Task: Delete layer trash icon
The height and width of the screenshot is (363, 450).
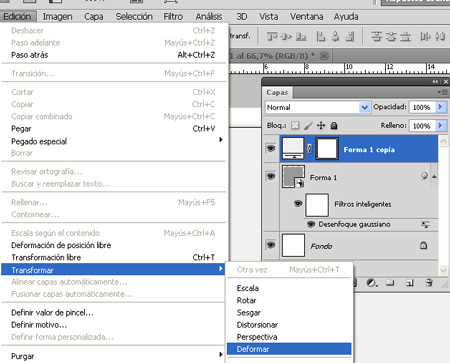Action: [429, 283]
